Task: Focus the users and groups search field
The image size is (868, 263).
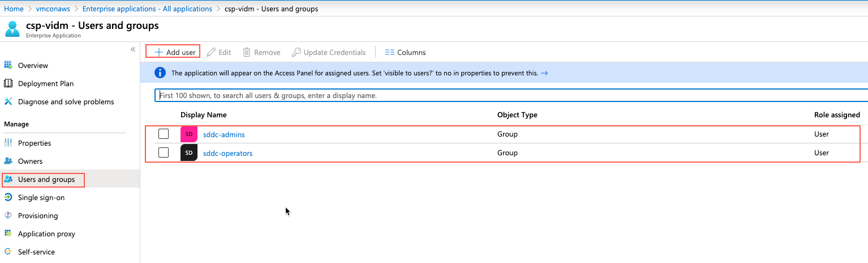Action: click(509, 96)
